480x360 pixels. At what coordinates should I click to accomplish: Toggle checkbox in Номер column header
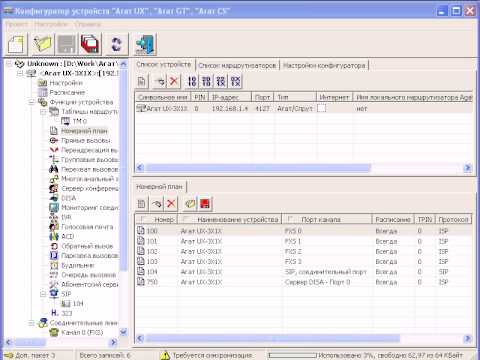pos(143,219)
